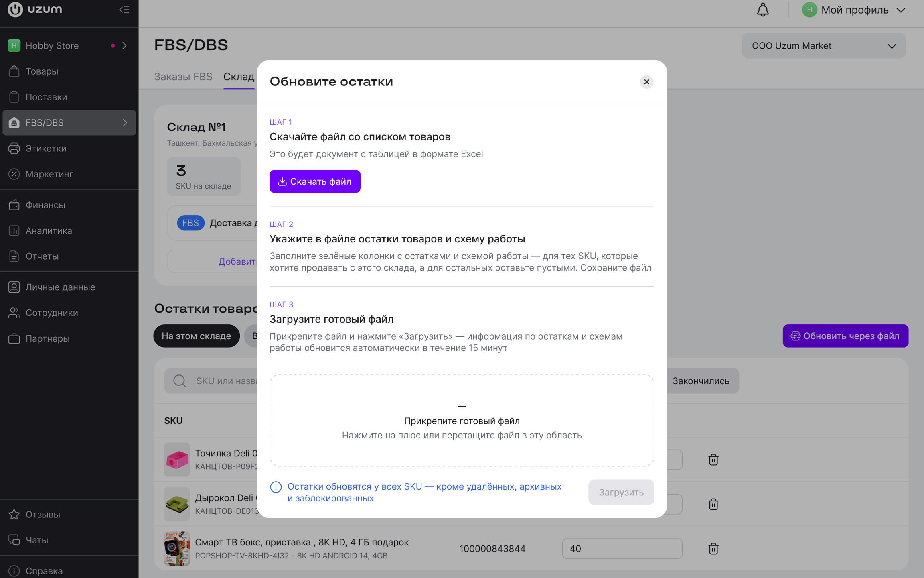The width and height of the screenshot is (924, 578).
Task: Click the Uzum logo icon
Action: 15,10
